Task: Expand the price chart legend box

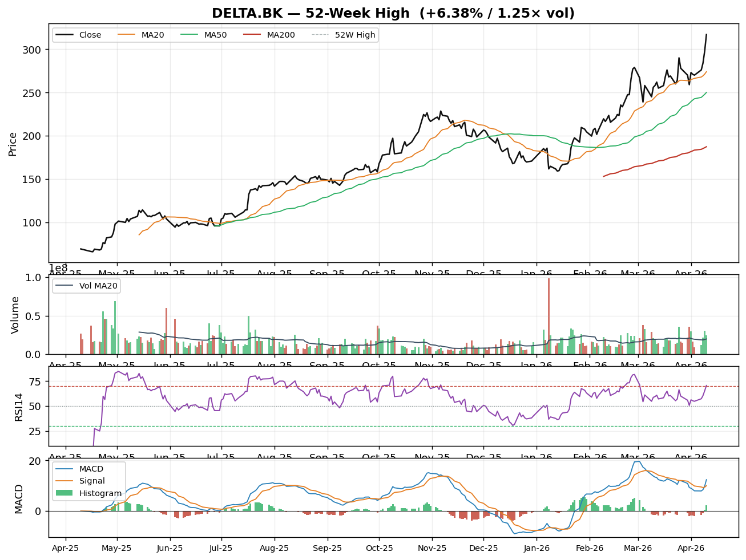Action: (x=214, y=34)
